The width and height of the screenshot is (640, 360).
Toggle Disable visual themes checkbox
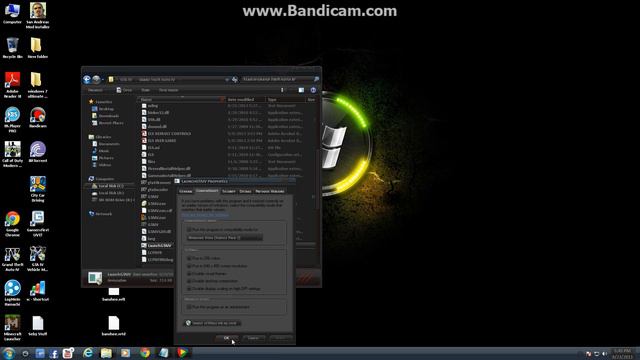tap(189, 273)
